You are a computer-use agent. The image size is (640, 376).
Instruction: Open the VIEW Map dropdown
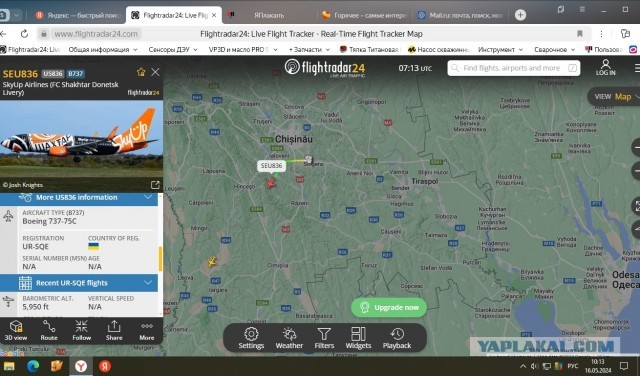616,97
